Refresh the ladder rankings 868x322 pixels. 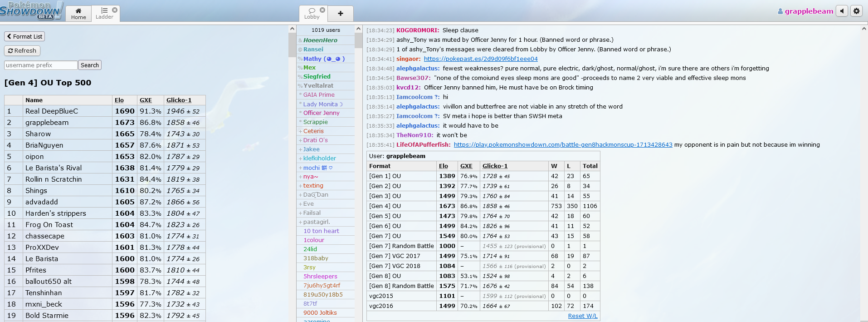coord(22,51)
